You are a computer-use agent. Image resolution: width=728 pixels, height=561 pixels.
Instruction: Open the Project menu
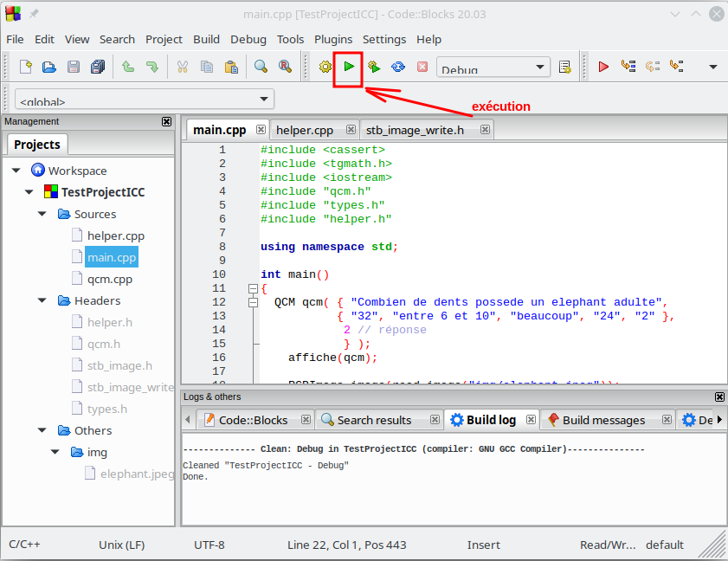164,40
